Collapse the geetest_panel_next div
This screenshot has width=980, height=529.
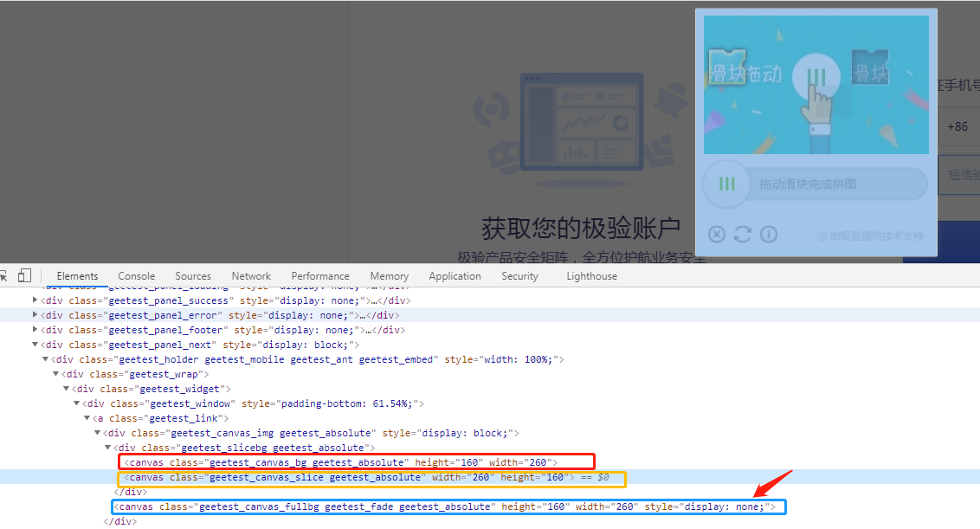tap(35, 345)
